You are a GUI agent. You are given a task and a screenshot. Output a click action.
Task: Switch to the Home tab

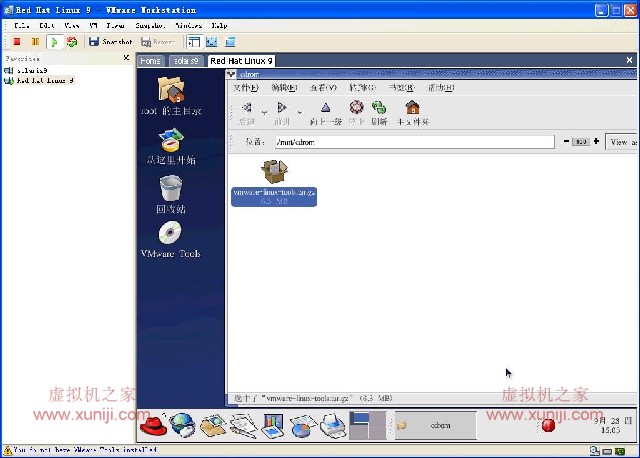150,61
